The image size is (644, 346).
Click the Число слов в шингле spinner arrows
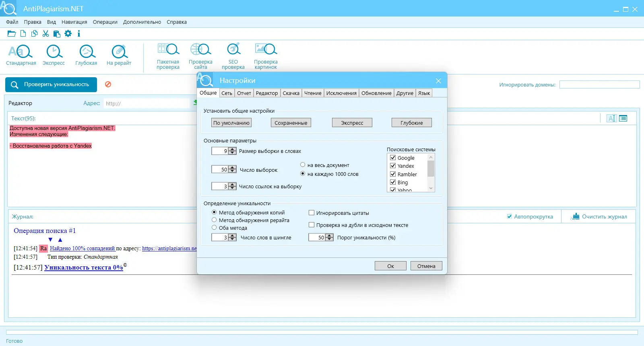(x=232, y=237)
